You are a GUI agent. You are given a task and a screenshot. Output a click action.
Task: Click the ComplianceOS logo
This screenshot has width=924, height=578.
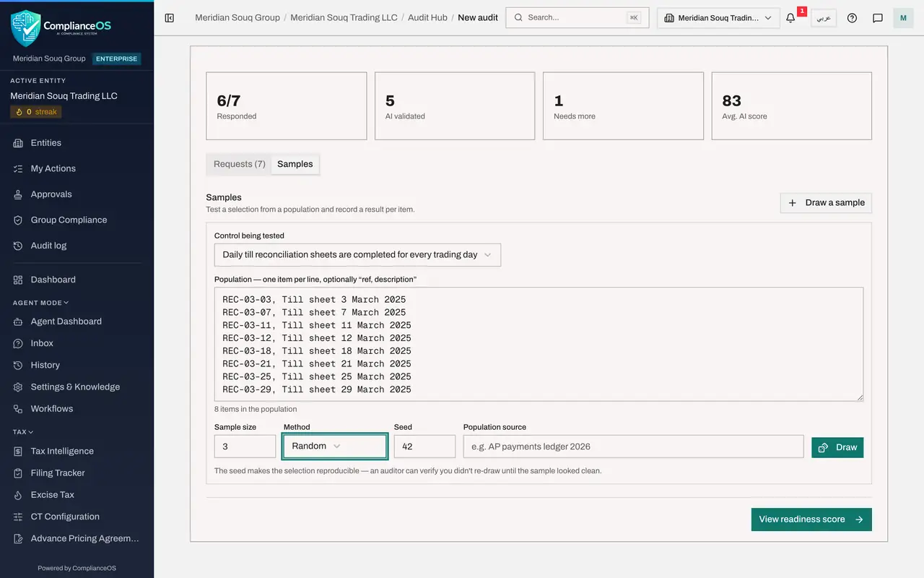[x=61, y=28]
